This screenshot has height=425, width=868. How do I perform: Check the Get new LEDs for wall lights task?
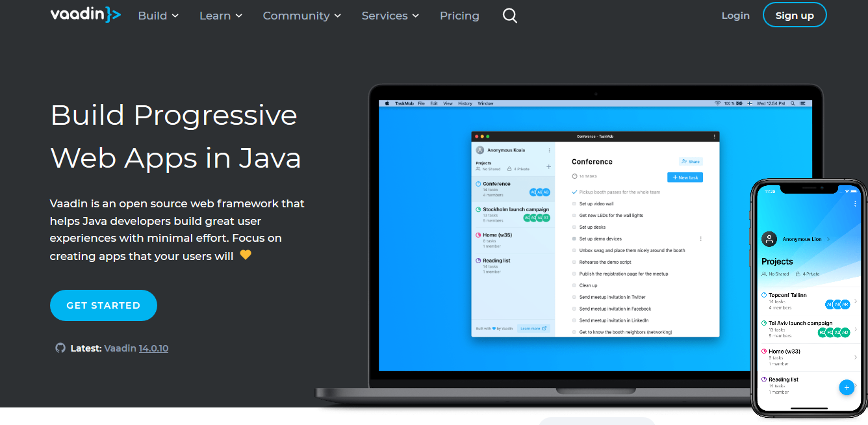(x=574, y=216)
